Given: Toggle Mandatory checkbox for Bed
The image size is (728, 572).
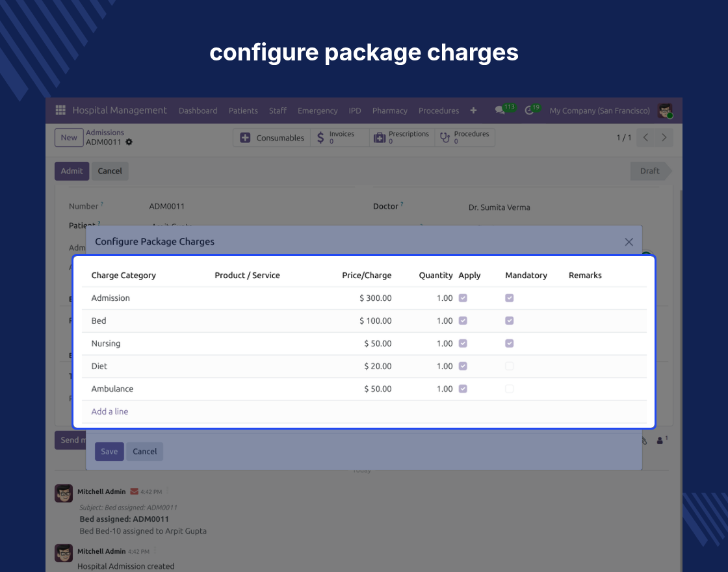Looking at the screenshot, I should coord(510,321).
